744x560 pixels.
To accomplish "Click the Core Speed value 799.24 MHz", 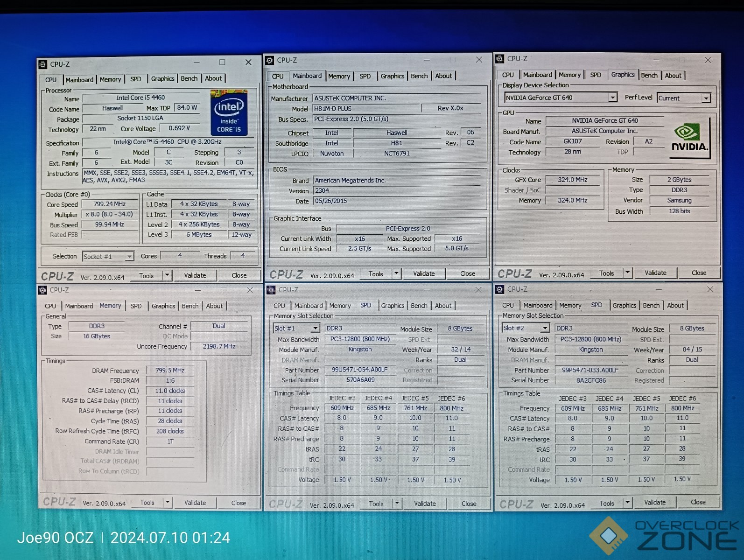I will tap(110, 204).
